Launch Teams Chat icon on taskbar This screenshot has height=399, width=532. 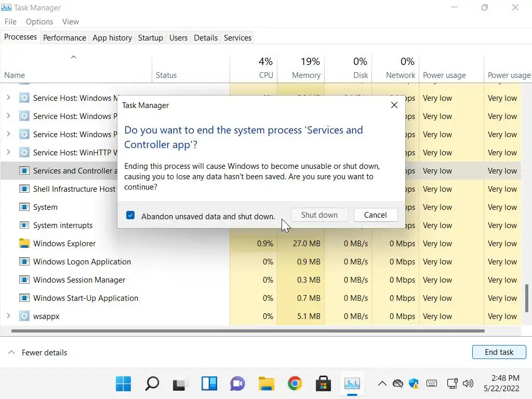click(x=237, y=384)
